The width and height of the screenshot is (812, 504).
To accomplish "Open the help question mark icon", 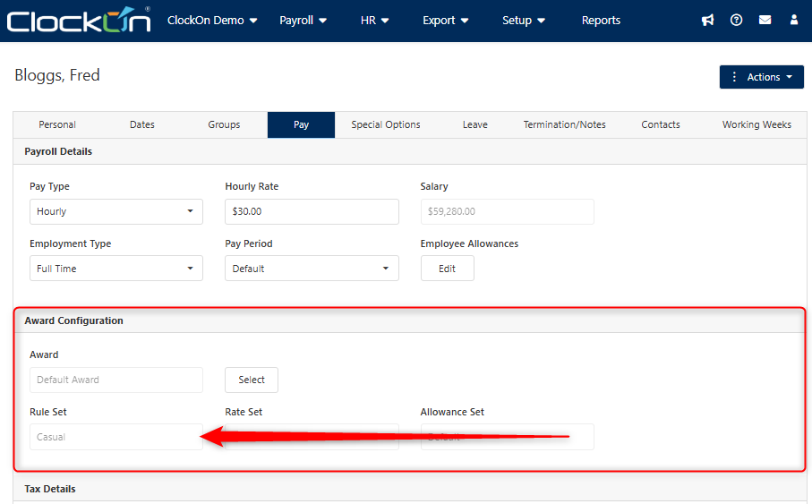I will (736, 20).
